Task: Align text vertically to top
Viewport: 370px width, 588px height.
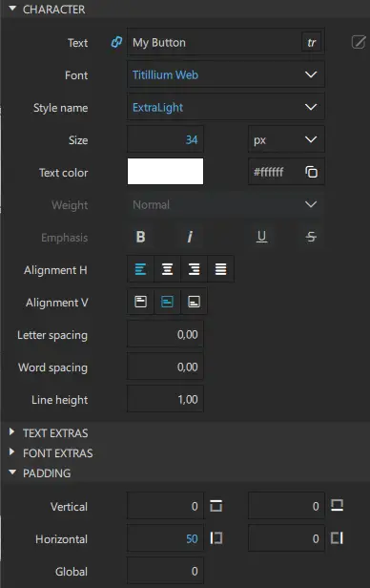Action: (140, 302)
